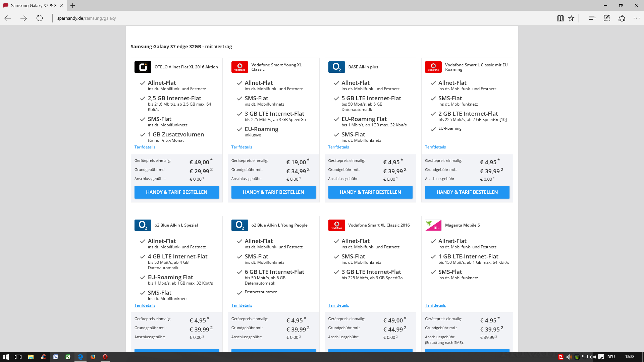Order Vodafone Smart Young XL Classic

(273, 192)
